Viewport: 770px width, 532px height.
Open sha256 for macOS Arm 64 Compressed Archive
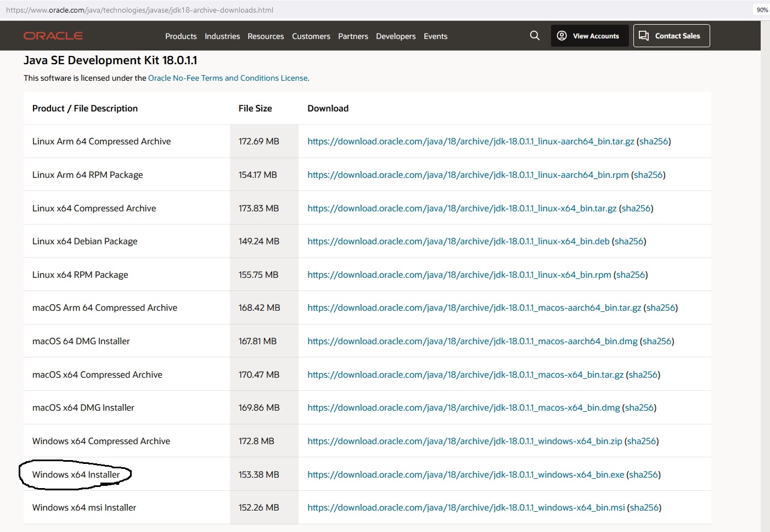tap(661, 308)
